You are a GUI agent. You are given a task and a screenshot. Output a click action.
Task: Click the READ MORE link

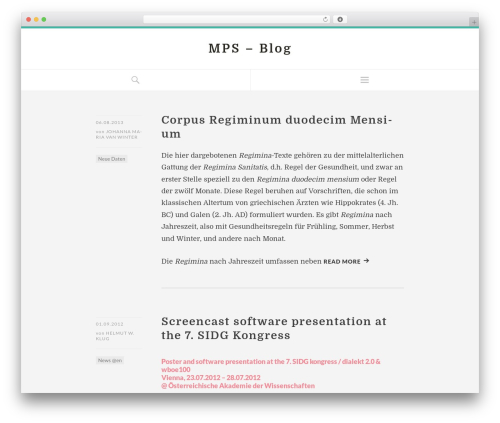click(342, 262)
